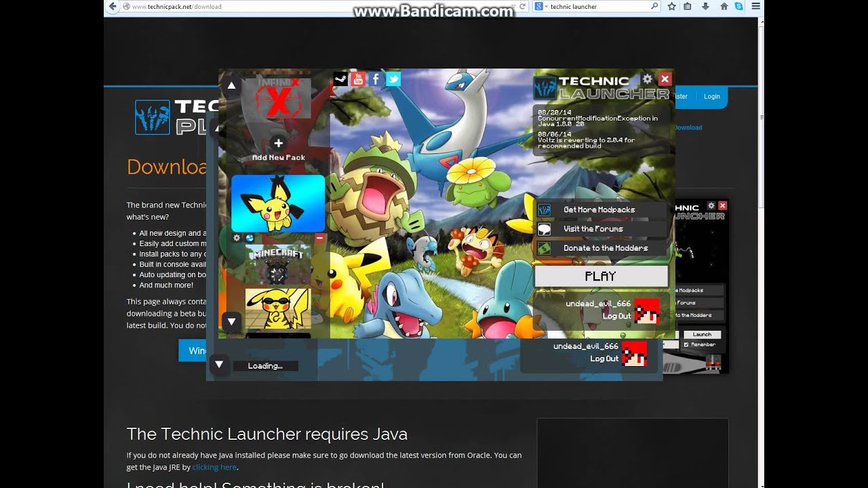The height and width of the screenshot is (488, 868).
Task: Click the Loading progress bar
Action: (265, 366)
